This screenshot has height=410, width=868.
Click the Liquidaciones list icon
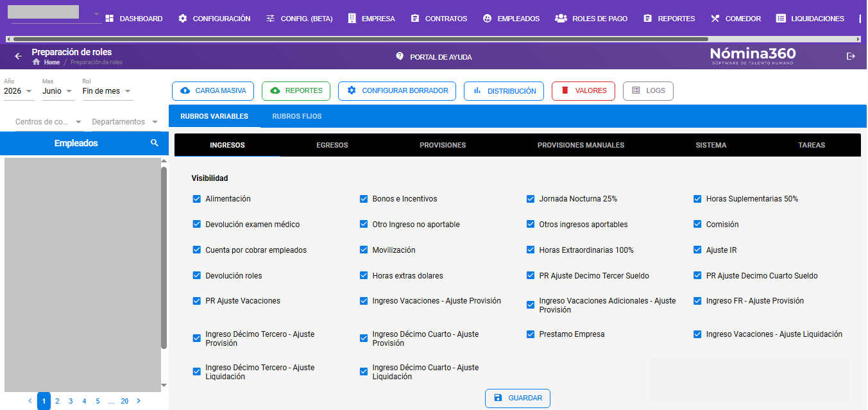coord(781,19)
